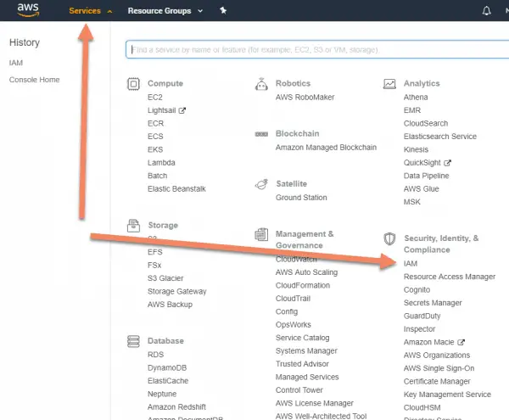
Task: Open Systems Manager
Action: coord(306,350)
